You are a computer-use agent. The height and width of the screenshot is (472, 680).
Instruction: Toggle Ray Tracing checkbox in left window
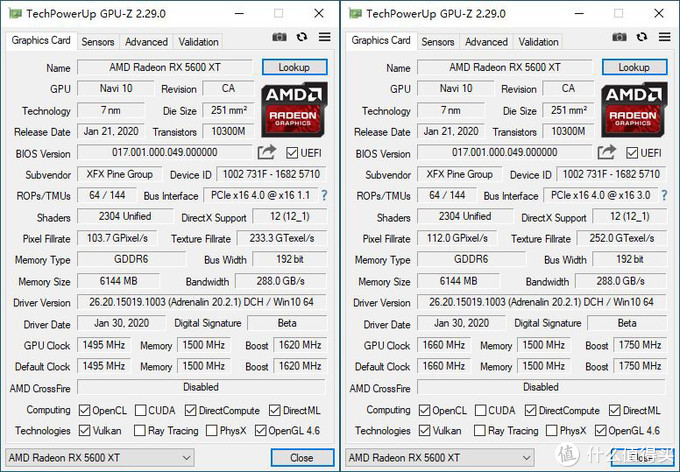click(140, 430)
